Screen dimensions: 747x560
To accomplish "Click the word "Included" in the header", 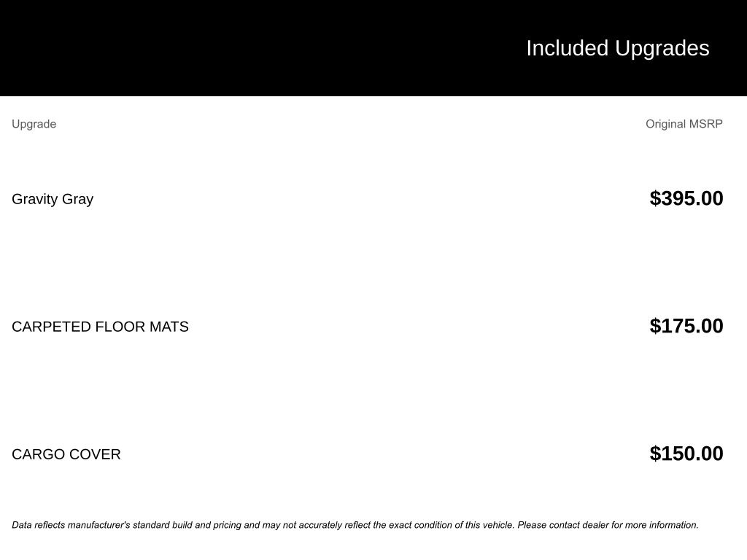I will (567, 48).
